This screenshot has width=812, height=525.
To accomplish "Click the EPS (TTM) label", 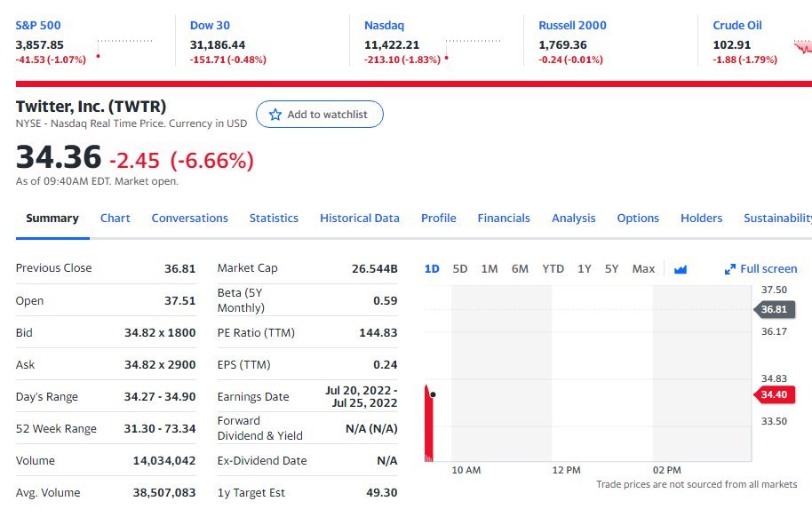I will coord(244,365).
